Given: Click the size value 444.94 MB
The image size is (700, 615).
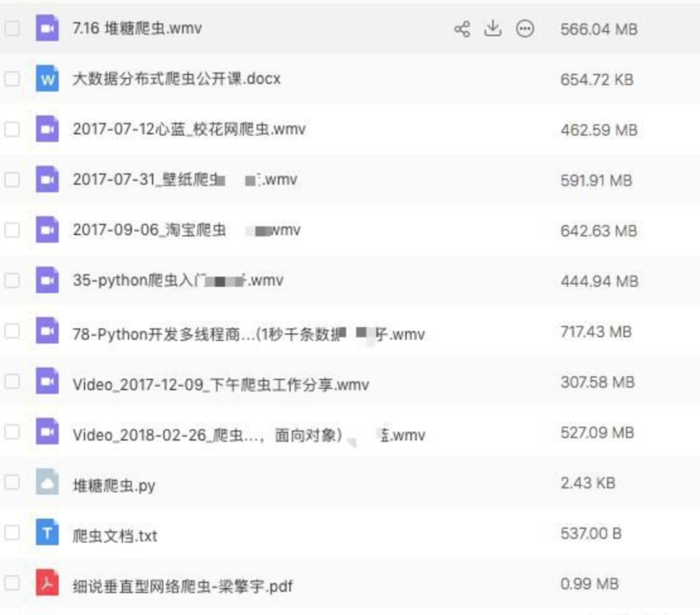Looking at the screenshot, I should (x=599, y=281).
